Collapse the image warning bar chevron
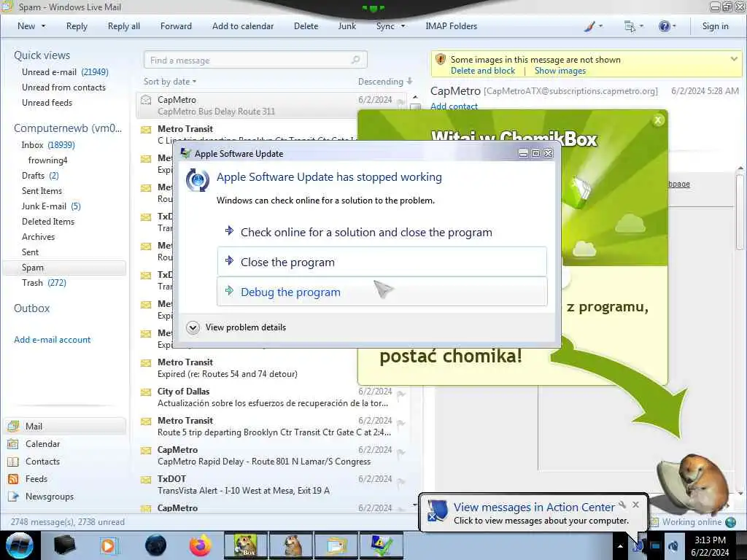Viewport: 747px width, 560px height. click(734, 59)
